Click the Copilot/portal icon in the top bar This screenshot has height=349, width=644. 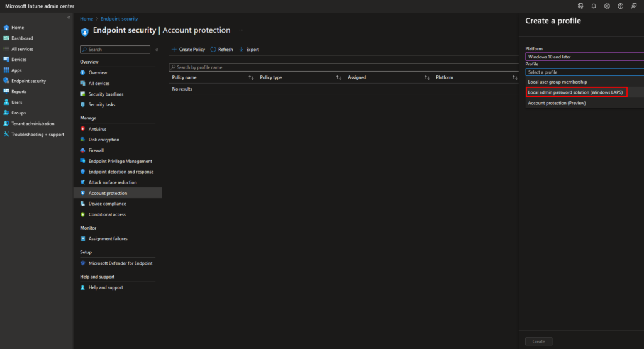coord(580,6)
